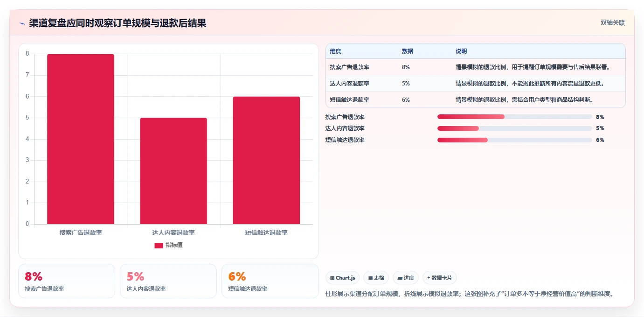Screen dimensions: 644x317
Task: Click the 搜索广告退款率 table row cell
Action: point(349,67)
